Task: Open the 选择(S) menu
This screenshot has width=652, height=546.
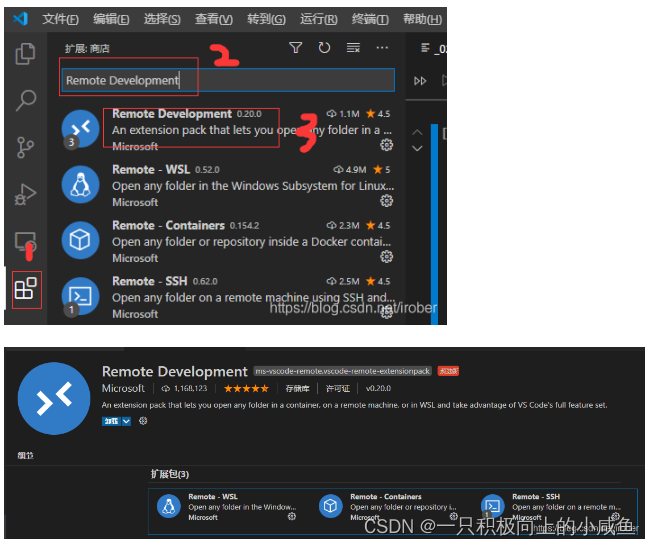Action: pos(162,19)
